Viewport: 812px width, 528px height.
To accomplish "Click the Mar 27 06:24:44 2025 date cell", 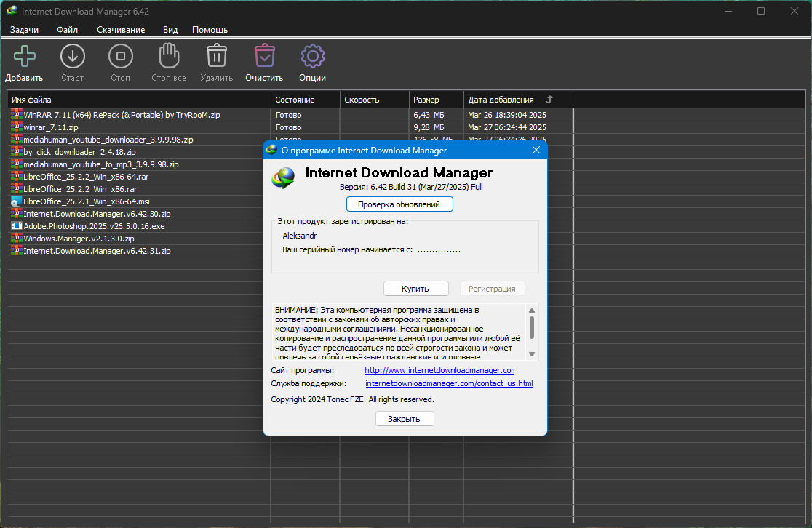I will tap(507, 127).
